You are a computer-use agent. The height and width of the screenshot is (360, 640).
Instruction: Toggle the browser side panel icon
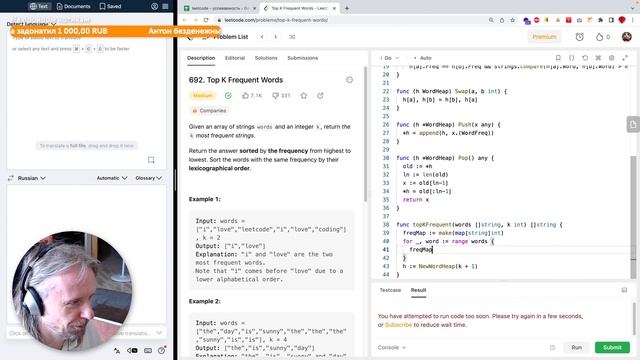611,20
